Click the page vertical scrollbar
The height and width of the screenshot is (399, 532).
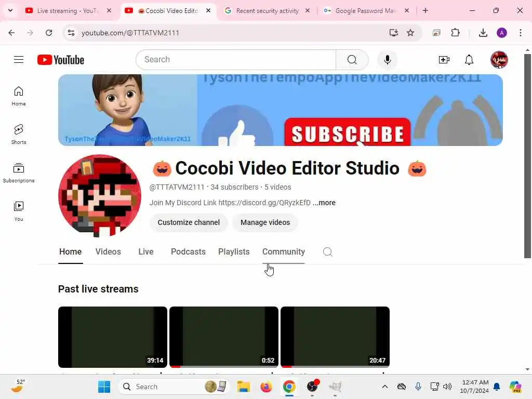[x=527, y=156]
